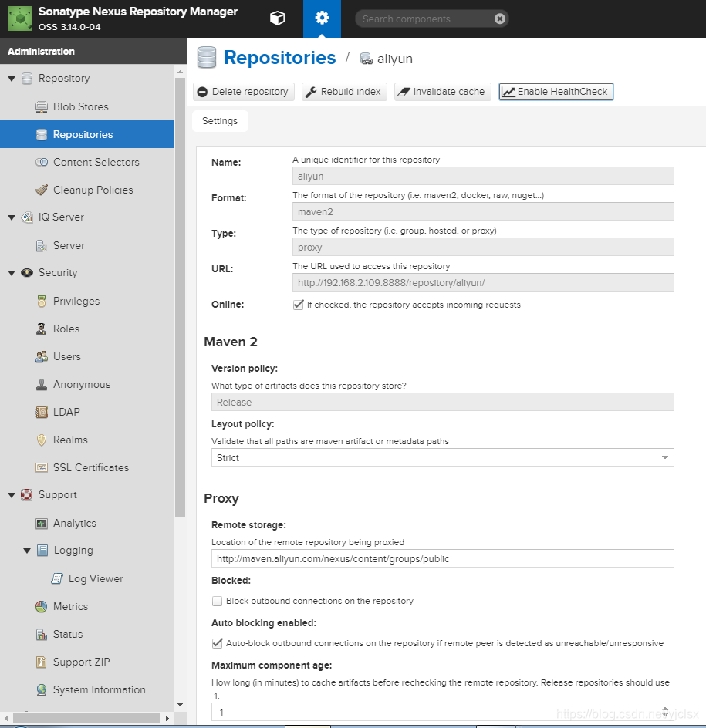The image size is (706, 728).
Task: Click the Version policy Release field
Action: 443,402
